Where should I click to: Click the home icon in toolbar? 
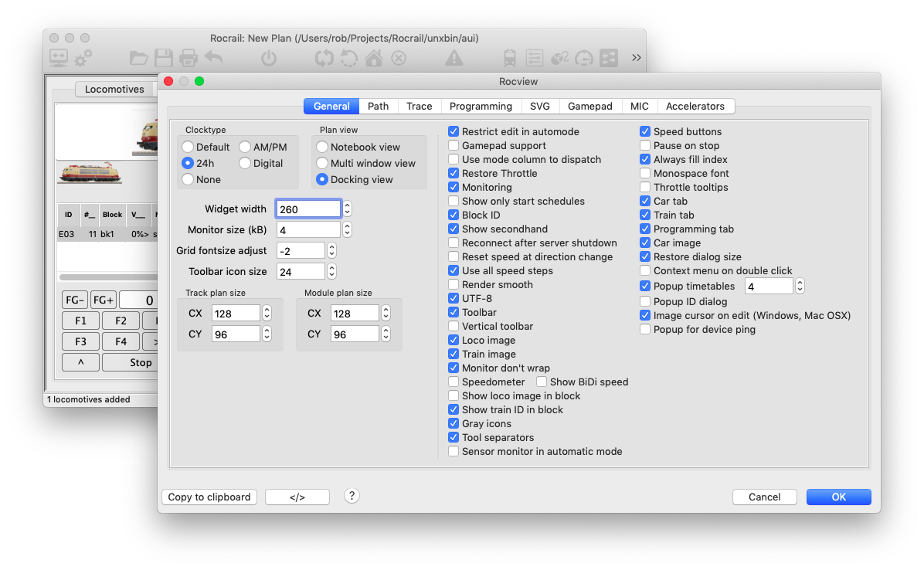click(374, 58)
